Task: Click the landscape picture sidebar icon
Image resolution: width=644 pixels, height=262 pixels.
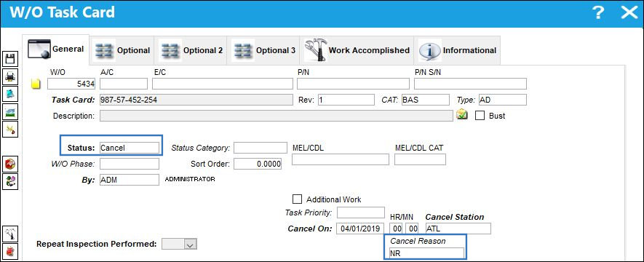Action: coord(11,111)
